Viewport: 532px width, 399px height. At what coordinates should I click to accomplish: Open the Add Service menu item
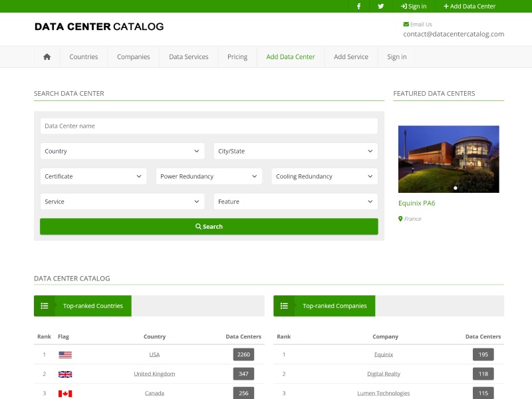[x=350, y=57]
